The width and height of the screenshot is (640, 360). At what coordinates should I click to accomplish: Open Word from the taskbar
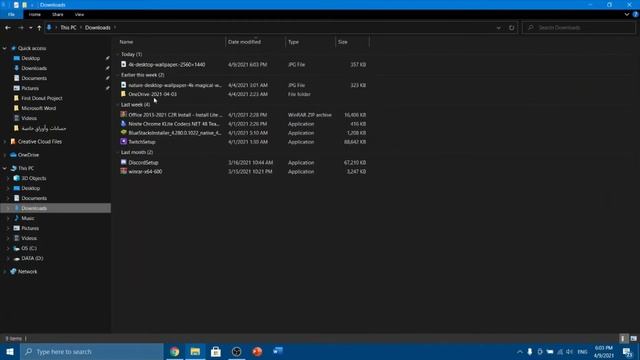coord(278,351)
